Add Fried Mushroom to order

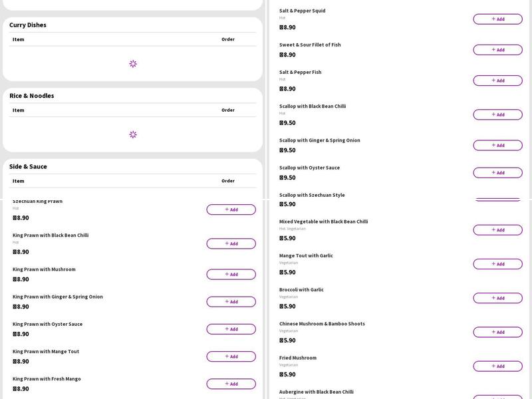[497, 366]
